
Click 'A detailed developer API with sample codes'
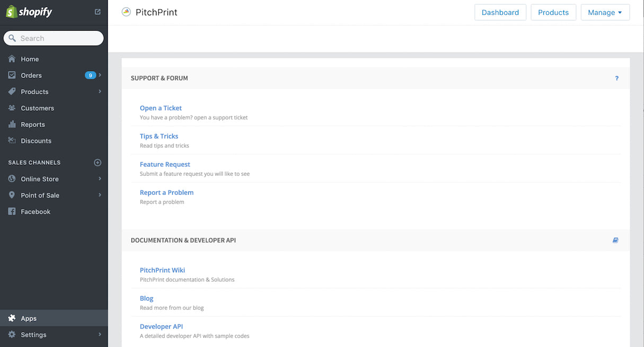[195, 336]
